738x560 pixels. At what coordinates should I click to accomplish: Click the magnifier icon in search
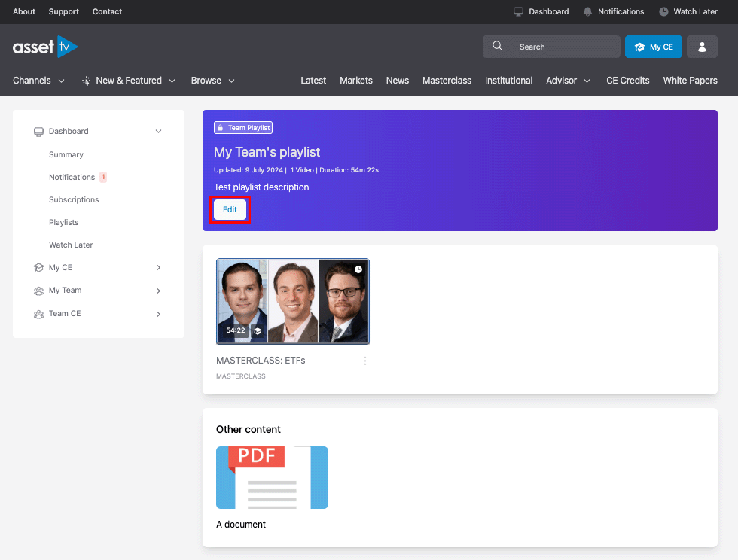[x=497, y=47]
